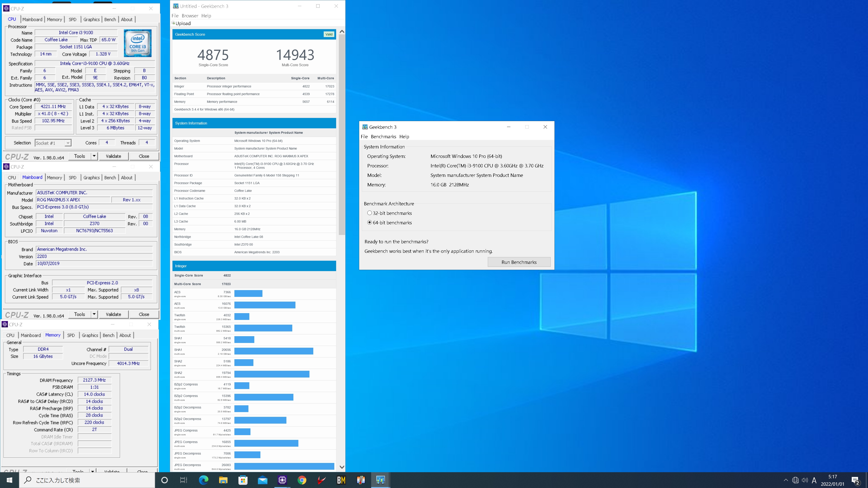The image size is (868, 488).
Task: Click the Intel Core i3 logo in CPU-Z
Action: [x=138, y=43]
